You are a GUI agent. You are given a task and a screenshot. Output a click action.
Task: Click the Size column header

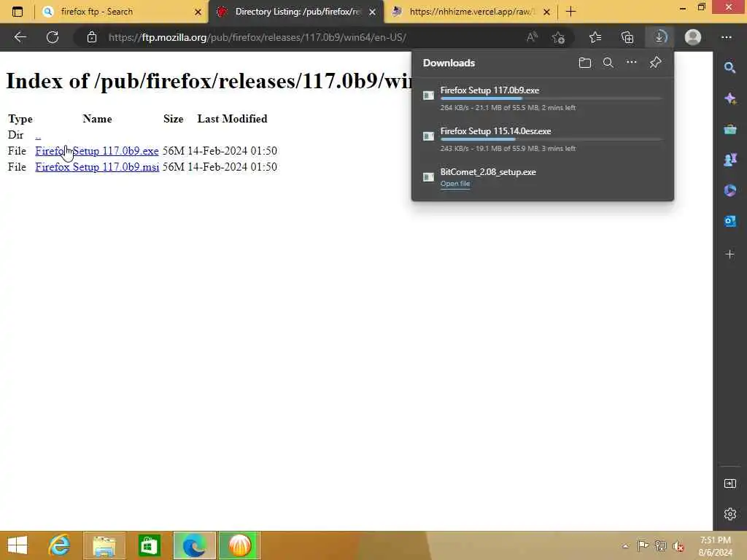[174, 119]
